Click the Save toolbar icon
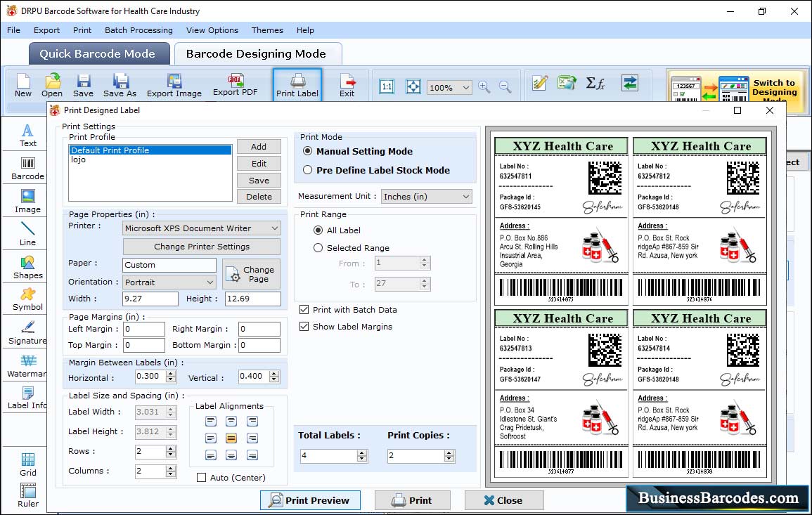 [x=84, y=86]
